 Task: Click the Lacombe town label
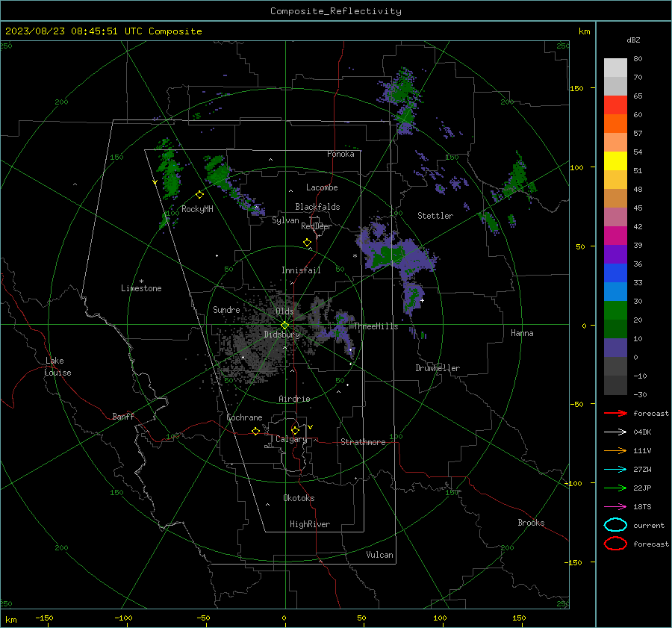point(322,187)
